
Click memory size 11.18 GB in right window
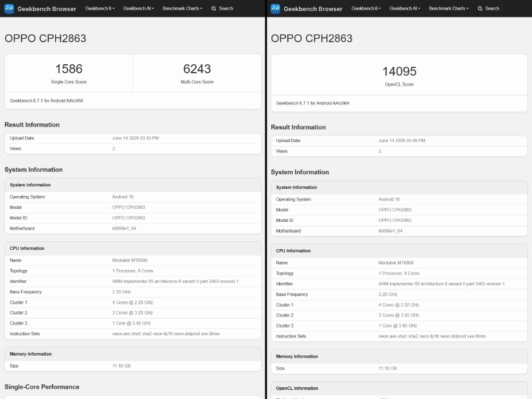388,368
